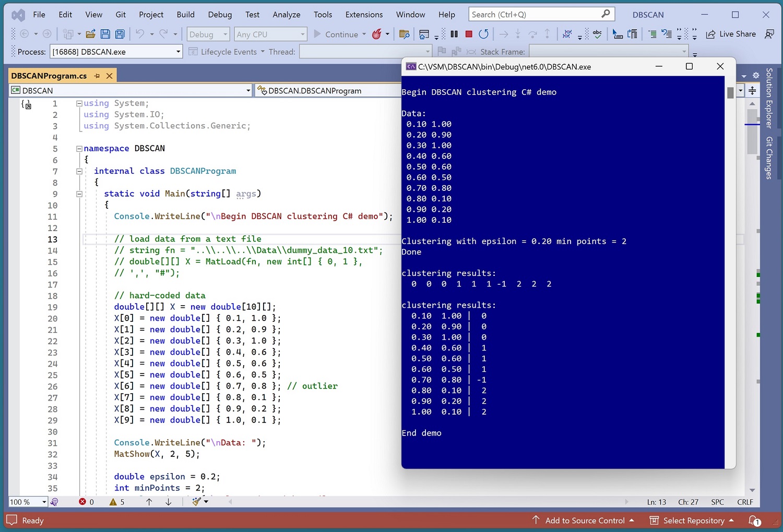The width and height of the screenshot is (783, 532).
Task: Collapse the using directives block
Action: tap(79, 103)
